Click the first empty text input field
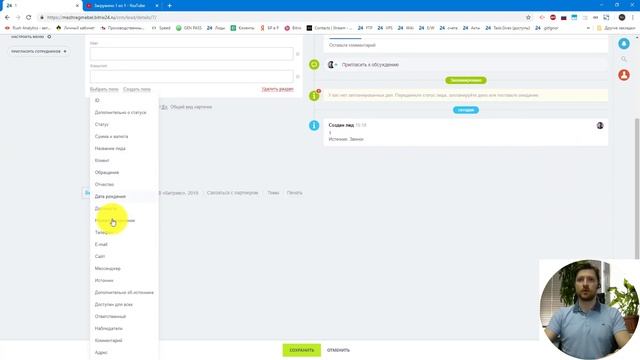Image resolution: width=640 pixels, height=360 pixels. point(191,53)
